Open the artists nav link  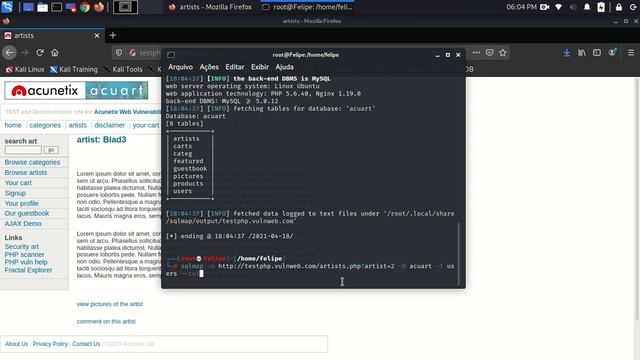click(x=78, y=125)
